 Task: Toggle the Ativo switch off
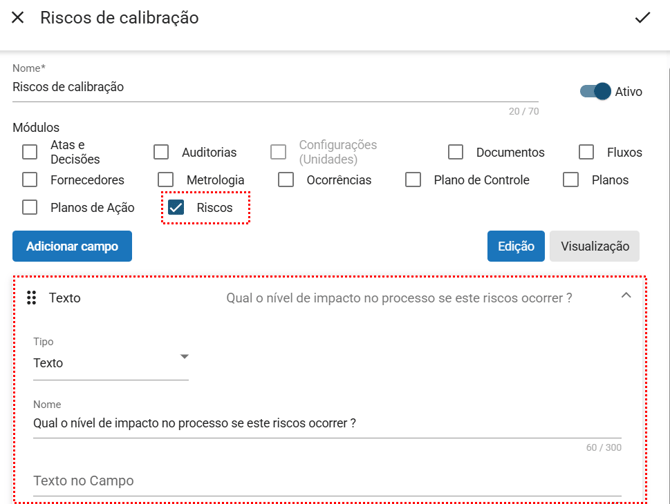[x=596, y=91]
